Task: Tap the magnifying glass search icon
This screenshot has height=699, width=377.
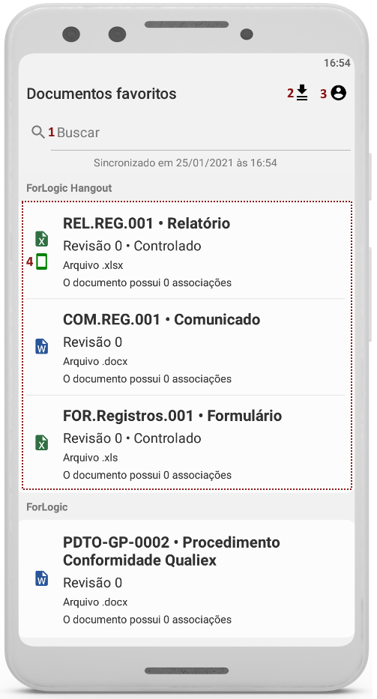Action: coord(38,132)
